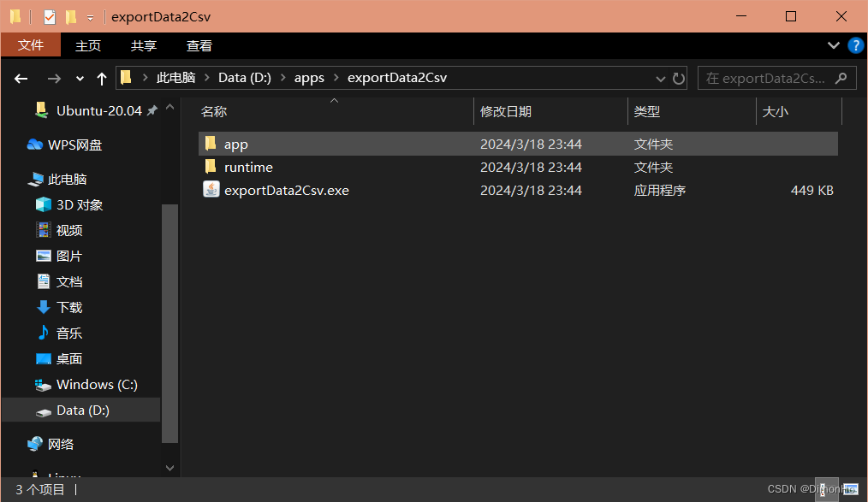Screen dimensions: 868x502
Task: Expand the chevron after apps in breadcrumb
Action: 336,78
